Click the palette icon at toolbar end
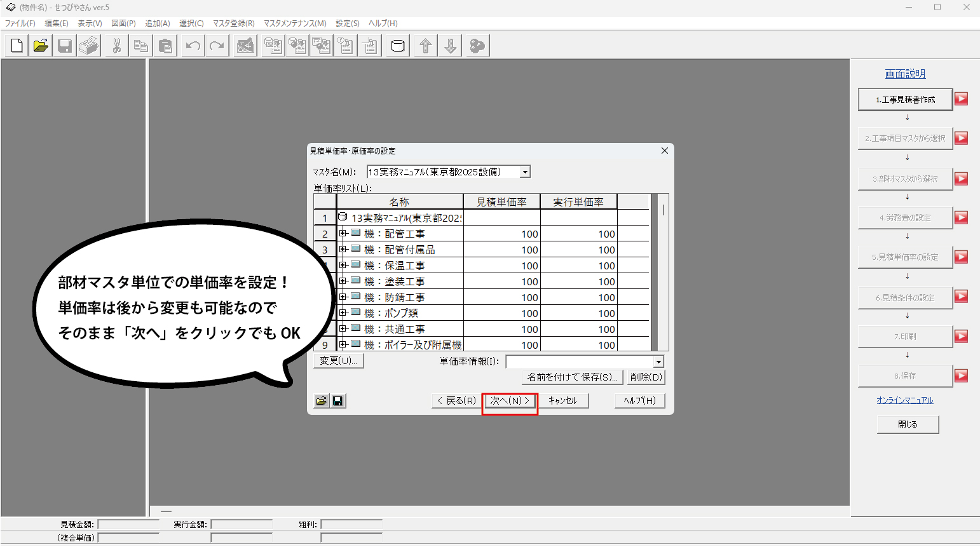The image size is (980, 547). click(477, 46)
